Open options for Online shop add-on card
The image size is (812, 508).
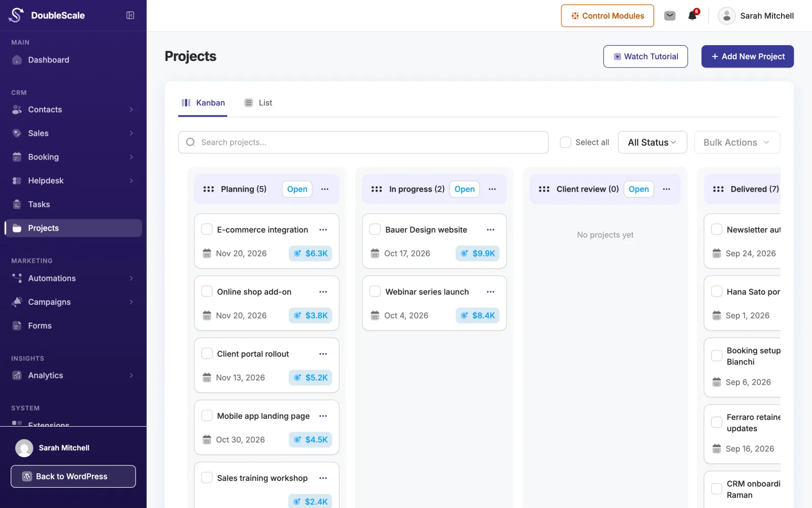click(323, 292)
